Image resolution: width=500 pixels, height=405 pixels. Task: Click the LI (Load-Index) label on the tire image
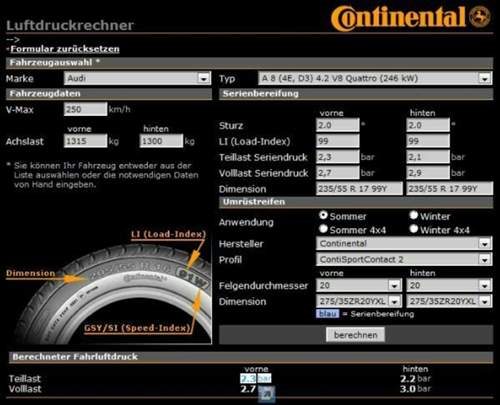pyautogui.click(x=168, y=234)
